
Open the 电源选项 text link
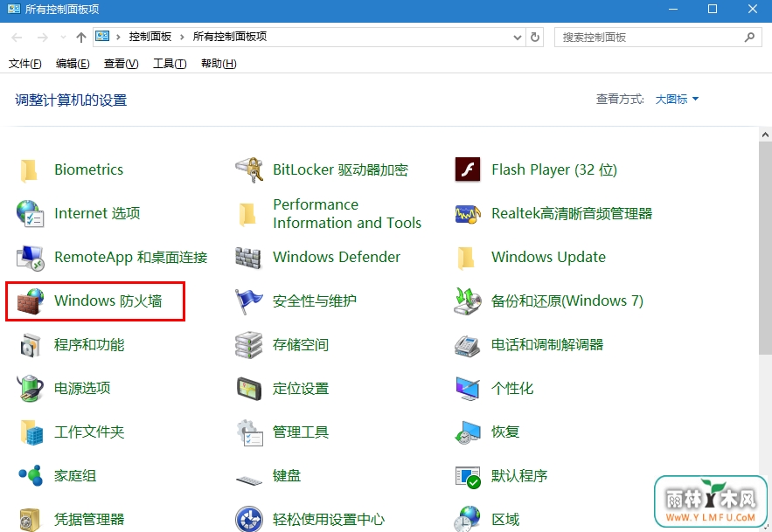tap(82, 389)
